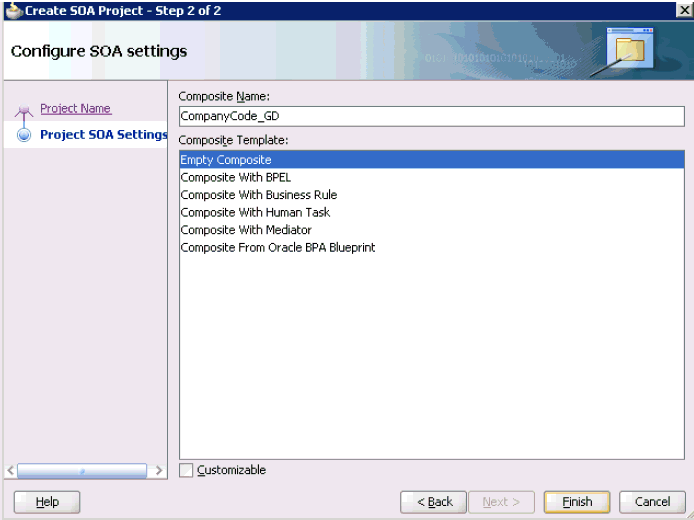Click the Project SOA Settings step bullet icon
Image resolution: width=694 pixels, height=520 pixels.
coord(24,135)
